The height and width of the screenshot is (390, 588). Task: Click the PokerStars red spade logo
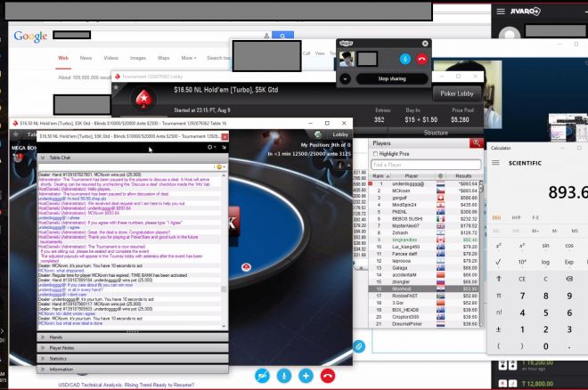[x=143, y=99]
